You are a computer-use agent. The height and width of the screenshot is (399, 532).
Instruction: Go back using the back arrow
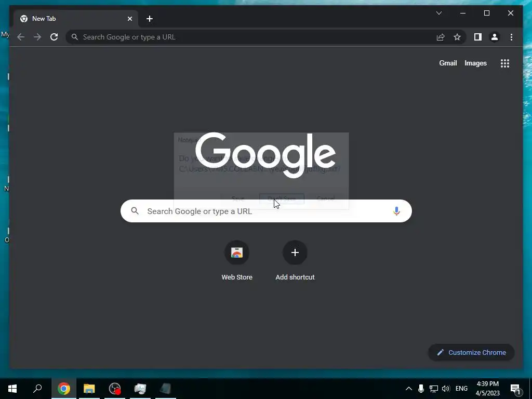pos(21,37)
